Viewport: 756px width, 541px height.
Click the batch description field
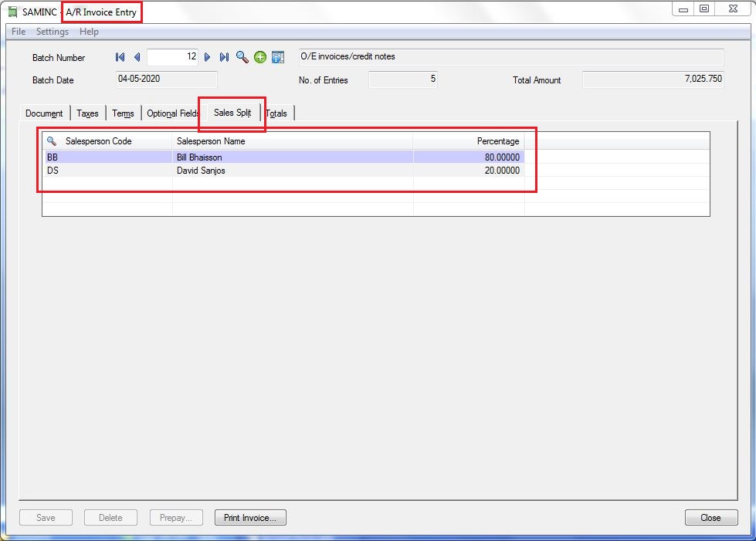click(511, 57)
